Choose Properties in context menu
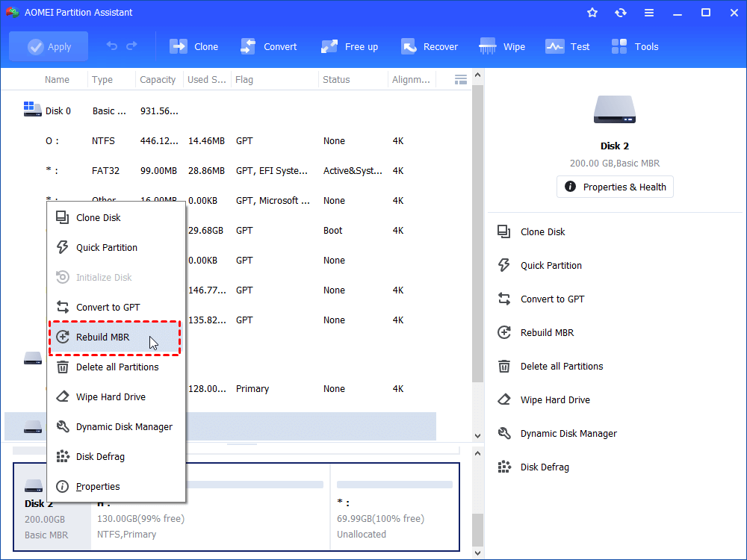This screenshot has height=560, width=747. point(116,486)
